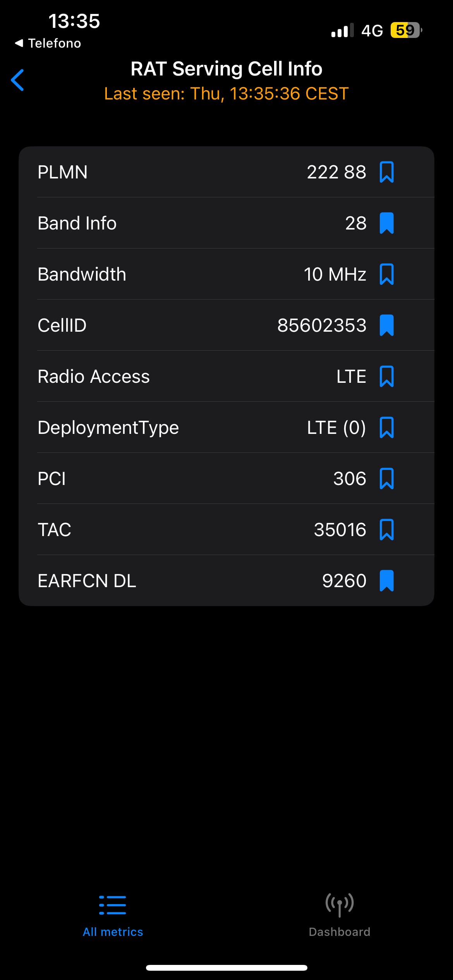The width and height of the screenshot is (453, 980).
Task: Bookmark the TAC metric
Action: coord(386,530)
